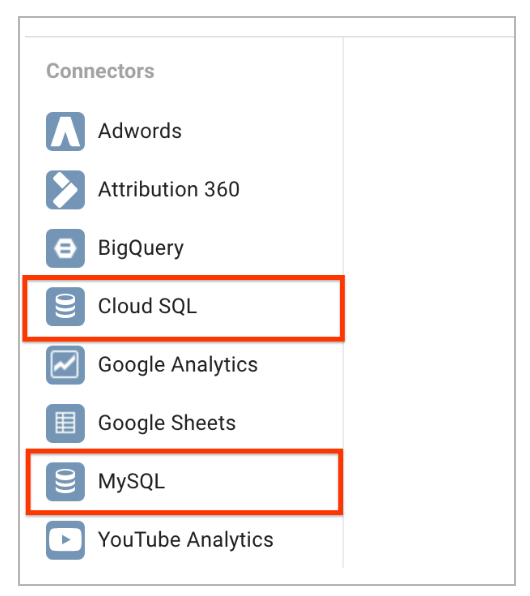Select the Adwords connector label
Viewport: 530px width, 596px height.
click(140, 131)
